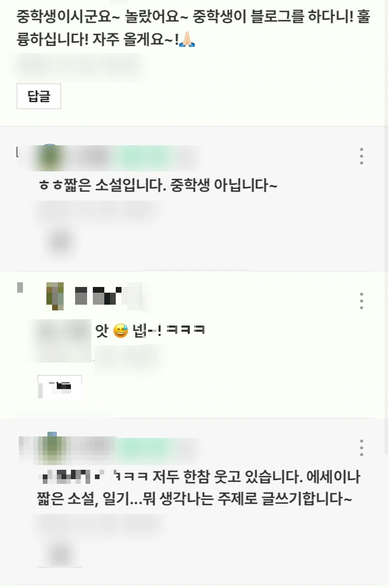Click the sweat-smile emoji in the 앗 넵 comment
This screenshot has height=588, width=389.
[120, 331]
